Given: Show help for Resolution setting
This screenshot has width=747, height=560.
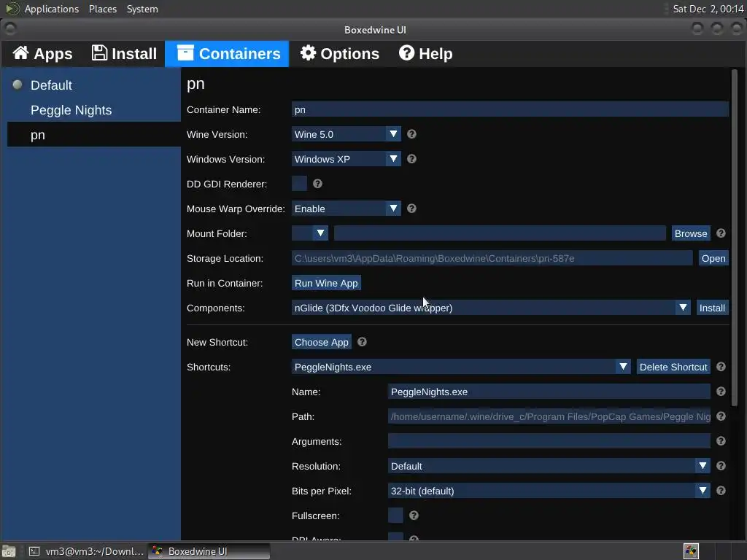Looking at the screenshot, I should [721, 466].
